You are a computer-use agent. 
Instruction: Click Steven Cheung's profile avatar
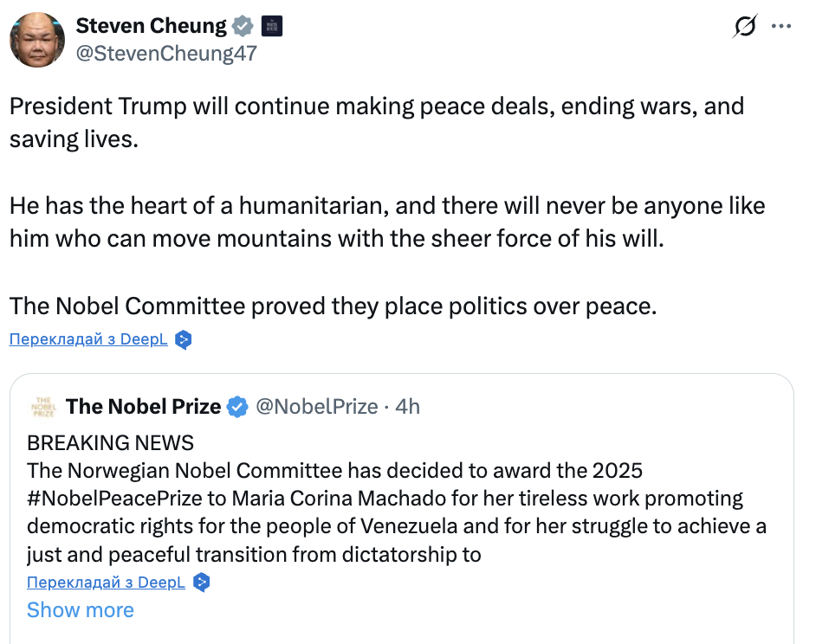(37, 39)
